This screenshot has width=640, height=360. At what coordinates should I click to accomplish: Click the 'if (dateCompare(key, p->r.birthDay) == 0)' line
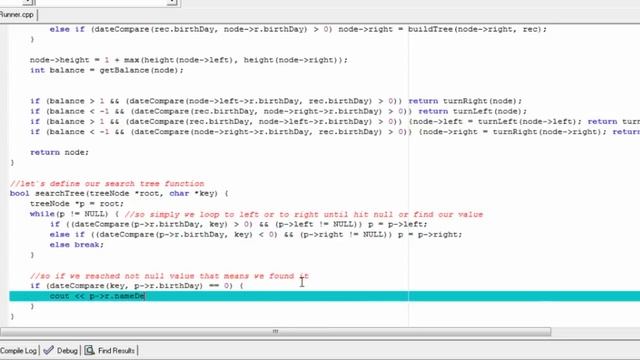pos(136,286)
